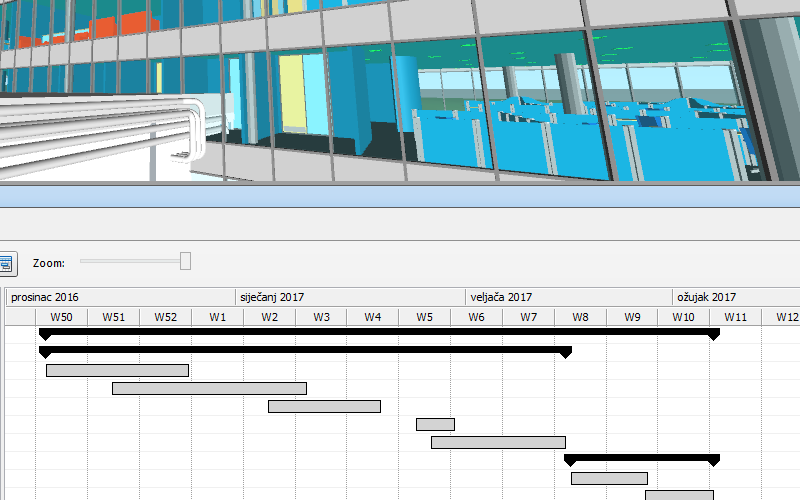Click the Gantt display icon beside the Zoom label
Viewport: 800px width, 500px height.
pos(5,264)
